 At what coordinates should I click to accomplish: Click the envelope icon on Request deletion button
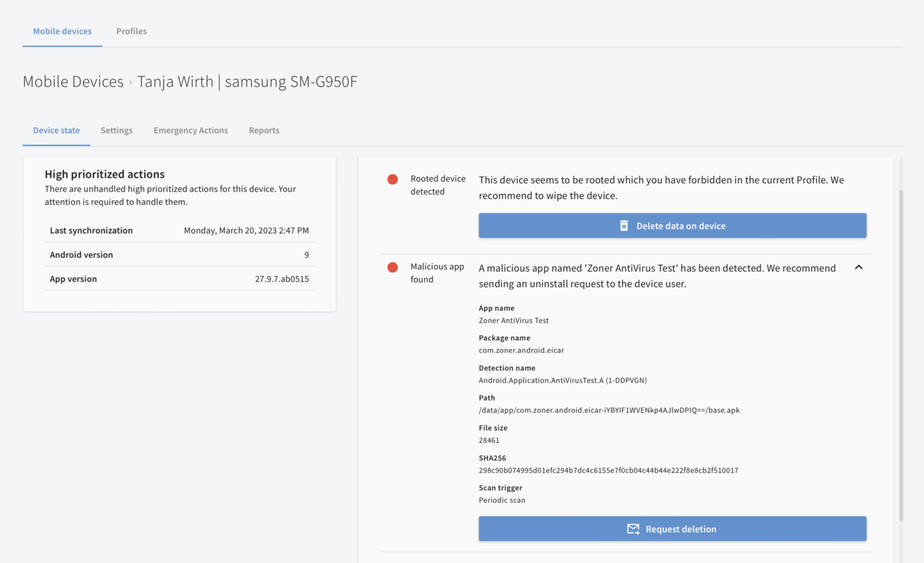pyautogui.click(x=633, y=529)
